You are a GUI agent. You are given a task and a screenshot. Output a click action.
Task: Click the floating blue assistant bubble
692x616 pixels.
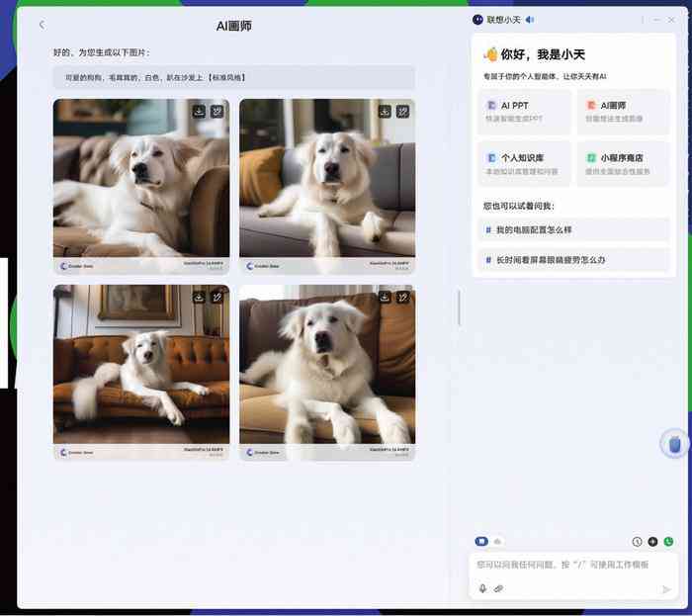[x=675, y=444]
